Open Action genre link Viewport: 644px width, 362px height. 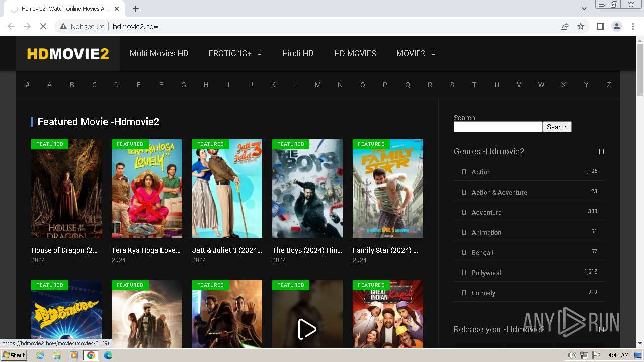(481, 172)
